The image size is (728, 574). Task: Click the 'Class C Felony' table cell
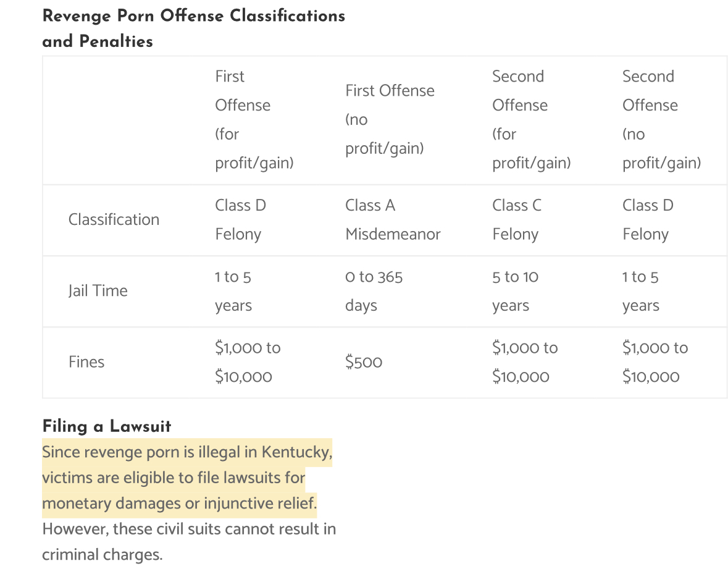[x=516, y=219]
